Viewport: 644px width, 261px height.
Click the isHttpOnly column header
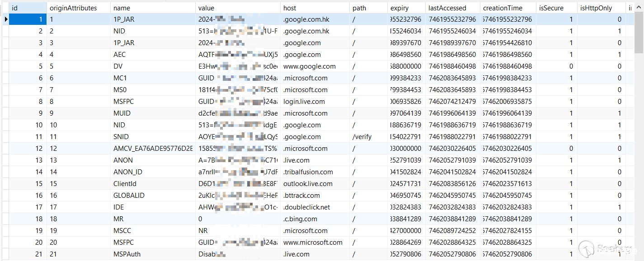click(601, 8)
